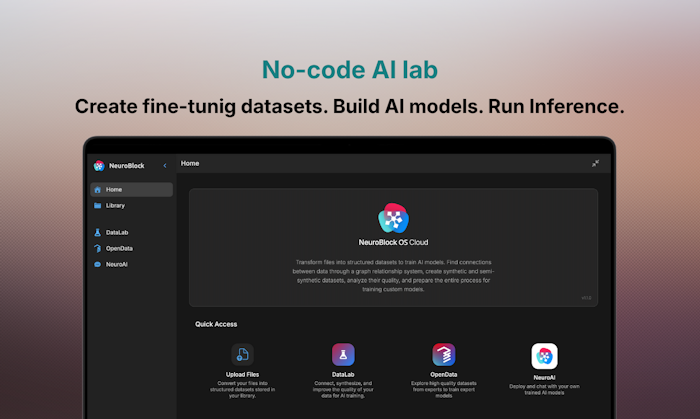This screenshot has height=419, width=700.
Task: Select OpenData in the sidebar
Action: (131, 249)
